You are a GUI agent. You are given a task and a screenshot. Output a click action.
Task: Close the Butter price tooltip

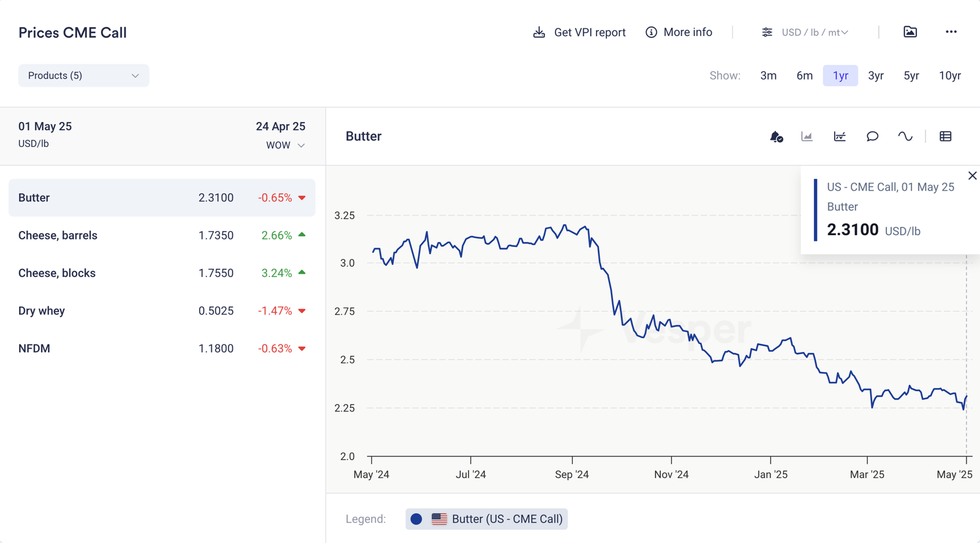pos(972,176)
